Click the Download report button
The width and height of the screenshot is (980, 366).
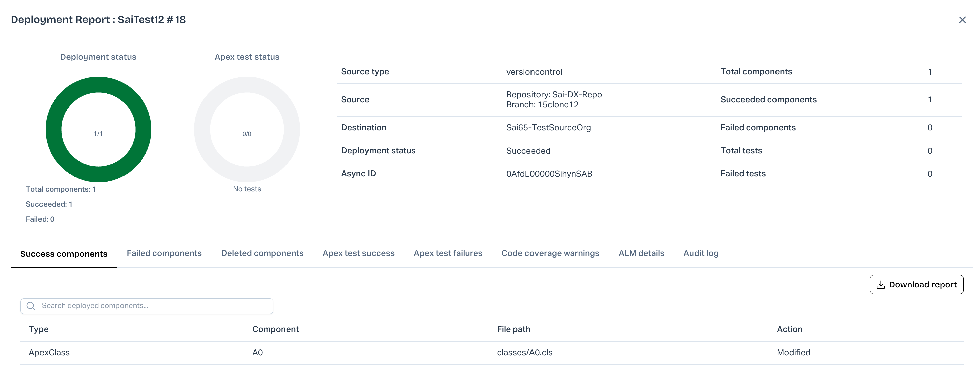916,285
